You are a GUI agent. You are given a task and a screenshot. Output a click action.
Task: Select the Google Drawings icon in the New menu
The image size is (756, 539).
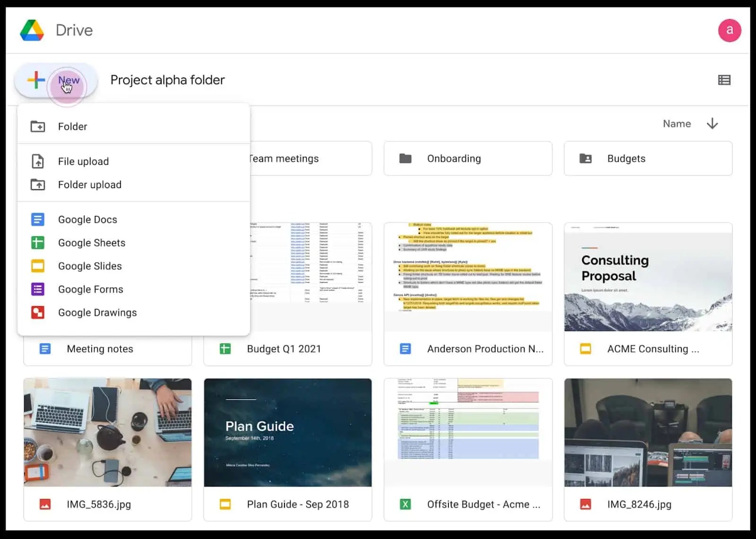click(x=38, y=312)
